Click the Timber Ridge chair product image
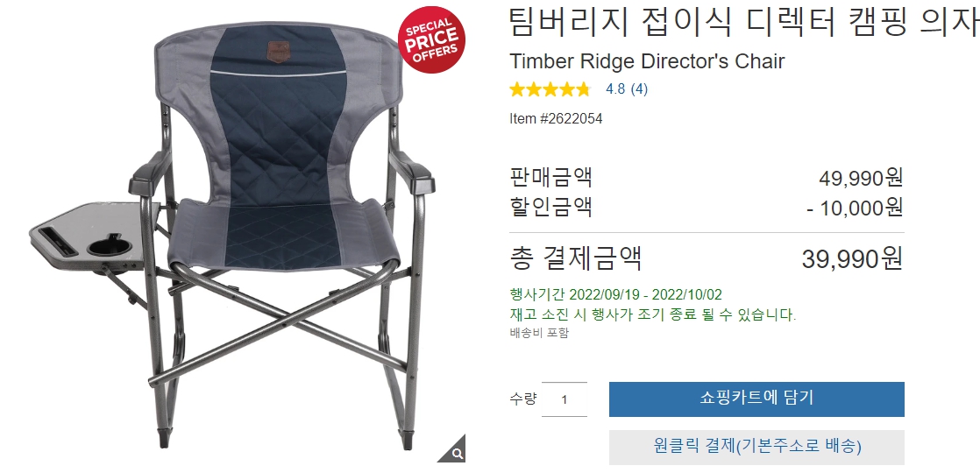The height and width of the screenshot is (473, 980). (231, 235)
